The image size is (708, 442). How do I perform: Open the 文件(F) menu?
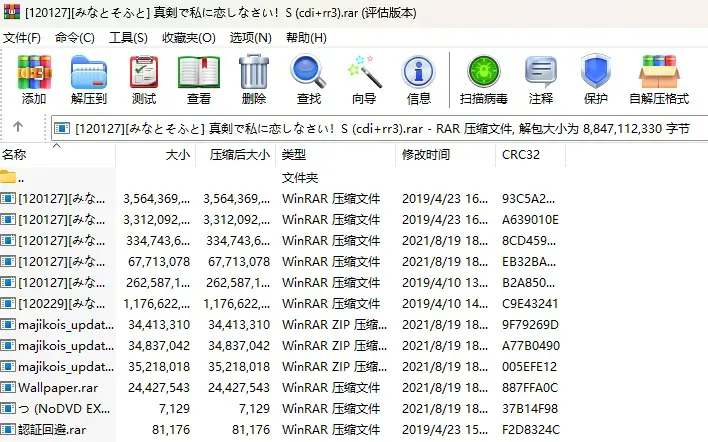(x=22, y=38)
